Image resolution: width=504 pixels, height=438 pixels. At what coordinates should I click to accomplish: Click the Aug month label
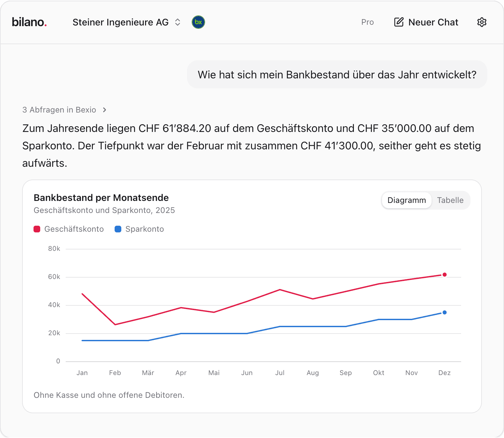pyautogui.click(x=313, y=373)
